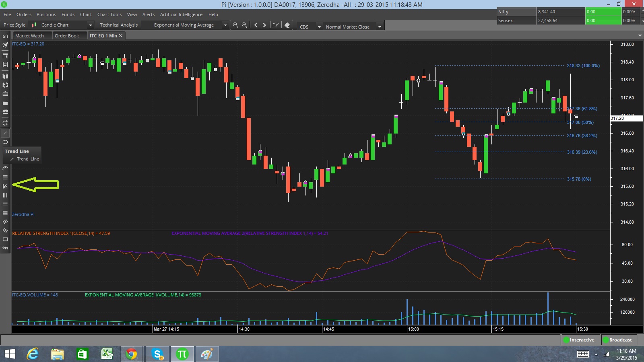
Task: Click the 15:00 time axis marker
Action: pyautogui.click(x=413, y=329)
